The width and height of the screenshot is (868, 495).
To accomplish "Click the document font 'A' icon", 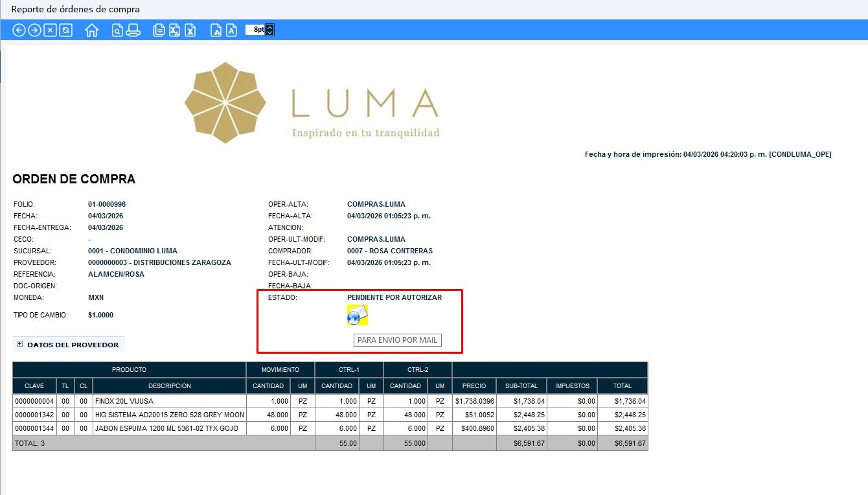I will click(231, 30).
